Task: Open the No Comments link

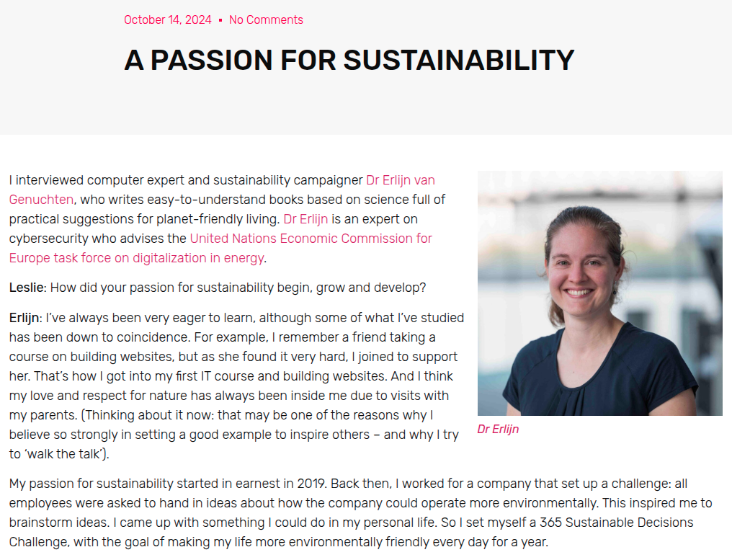Action: (266, 20)
